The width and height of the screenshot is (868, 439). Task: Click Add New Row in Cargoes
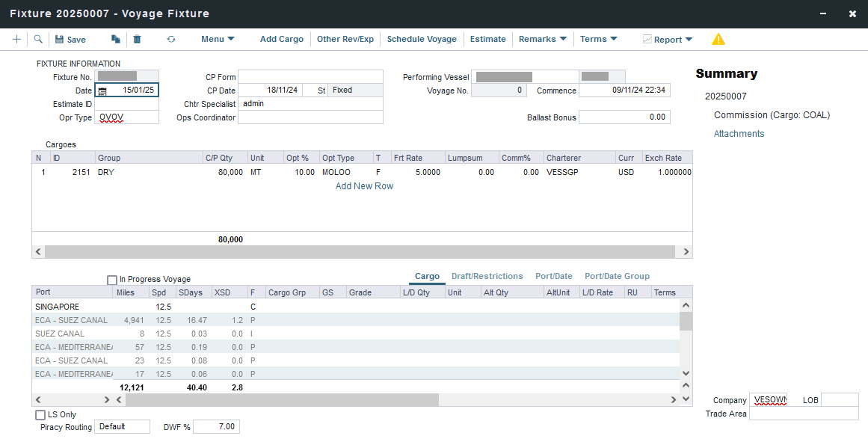(364, 186)
